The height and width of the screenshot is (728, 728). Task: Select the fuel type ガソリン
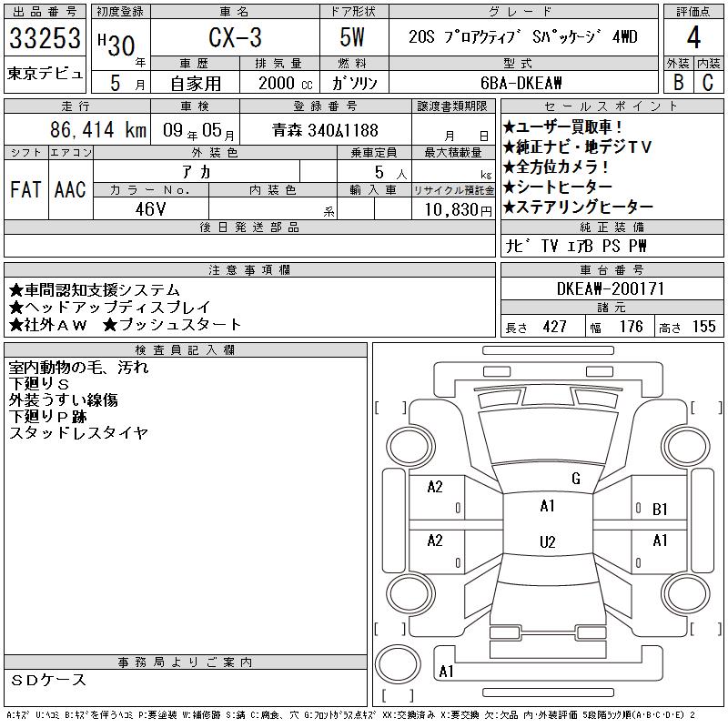coord(354,83)
